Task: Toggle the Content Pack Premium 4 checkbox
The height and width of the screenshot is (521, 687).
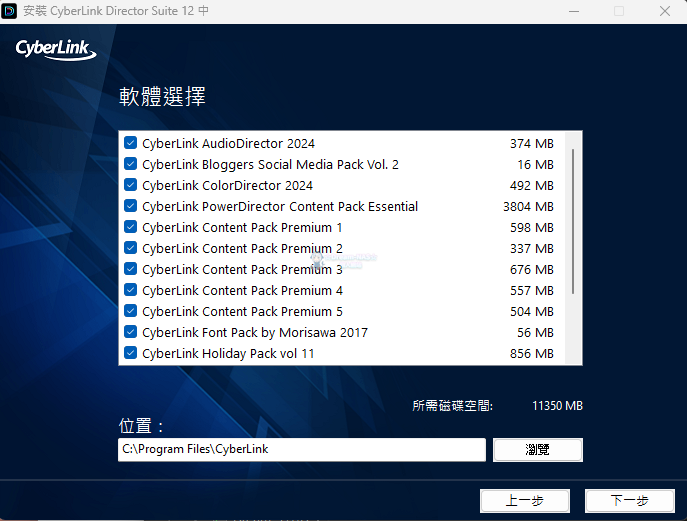Action: (x=130, y=290)
